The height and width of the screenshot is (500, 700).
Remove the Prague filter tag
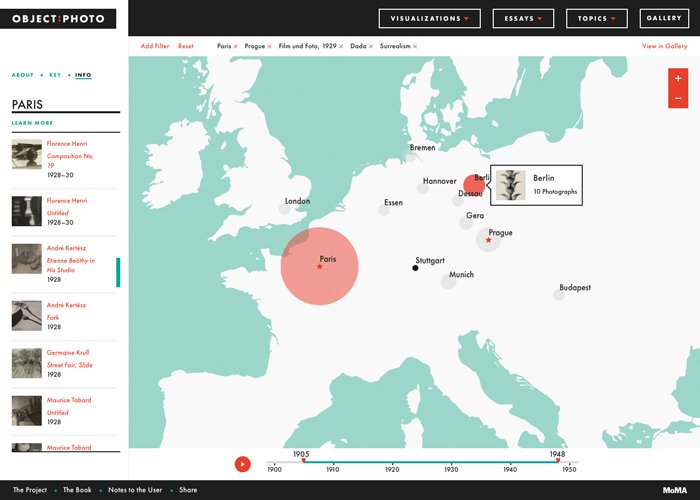point(269,46)
